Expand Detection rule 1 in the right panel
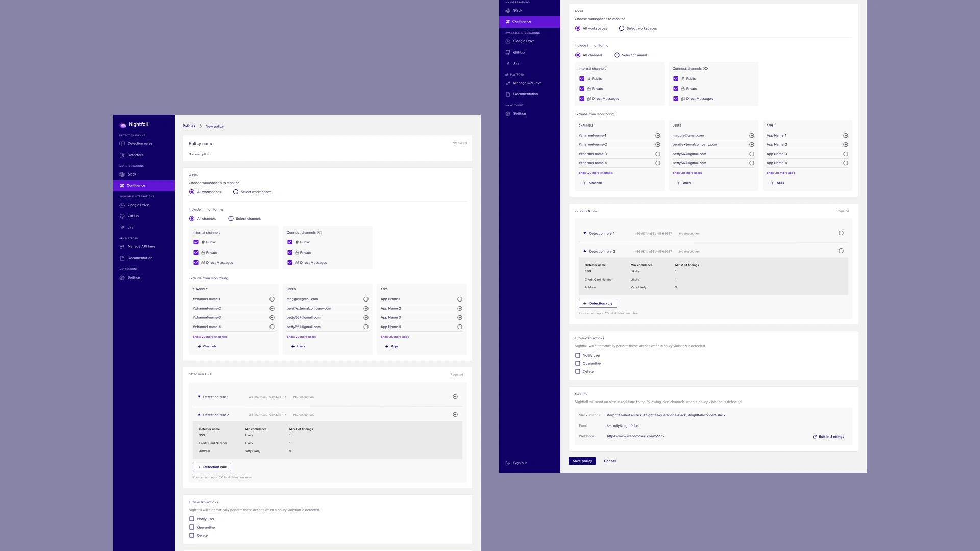Screen dimensions: 980x551 point(585,233)
